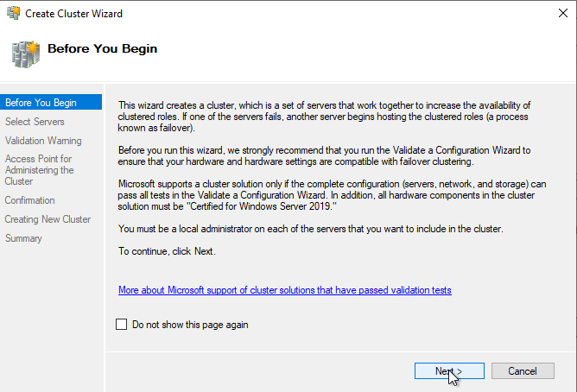Image resolution: width=577 pixels, height=392 pixels.
Task: Click the Next button
Action: click(x=449, y=371)
